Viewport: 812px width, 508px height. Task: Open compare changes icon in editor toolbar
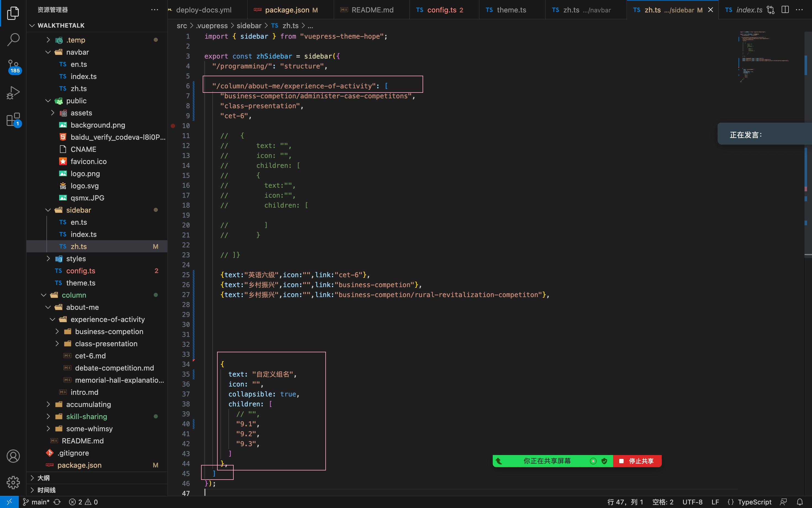click(771, 10)
